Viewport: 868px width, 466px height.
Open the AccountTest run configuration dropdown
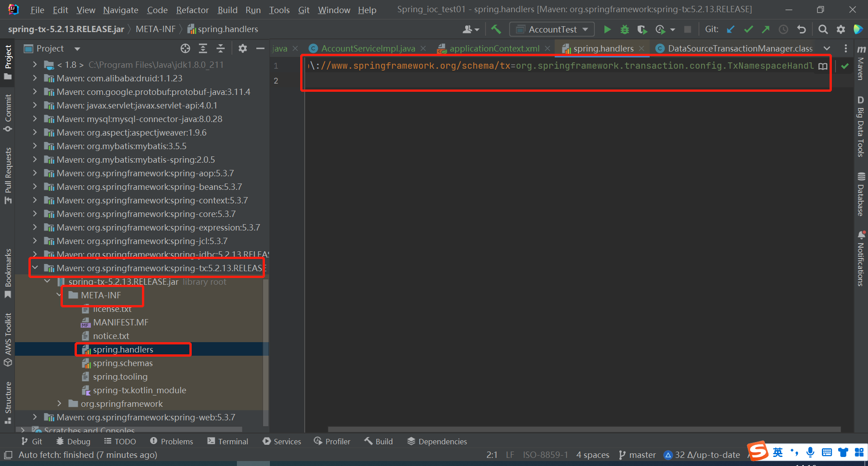[x=552, y=29]
